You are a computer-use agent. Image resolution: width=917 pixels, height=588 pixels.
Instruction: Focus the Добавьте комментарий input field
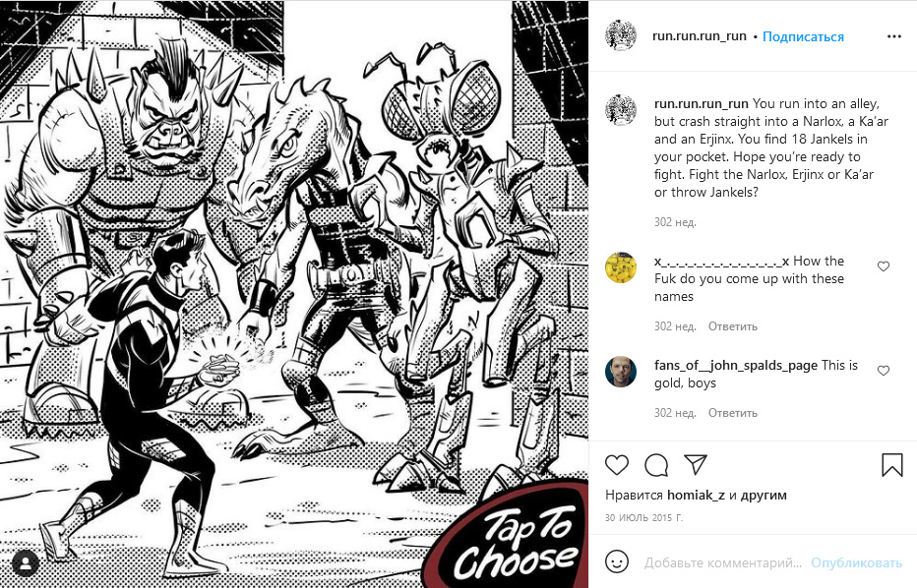723,562
